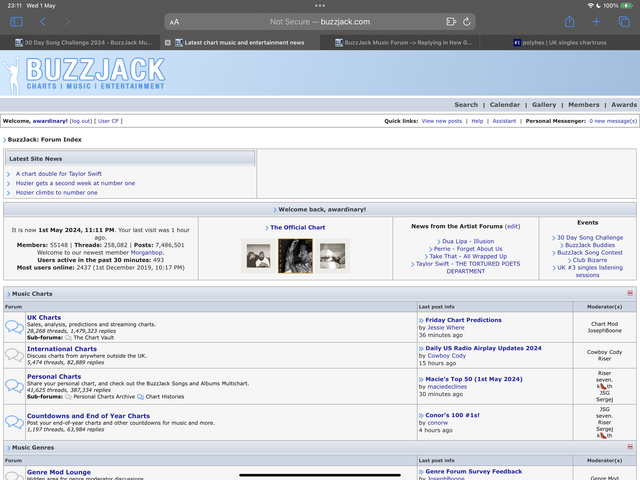
Task: Open The Chart Vault sub-forum
Action: [x=94, y=338]
